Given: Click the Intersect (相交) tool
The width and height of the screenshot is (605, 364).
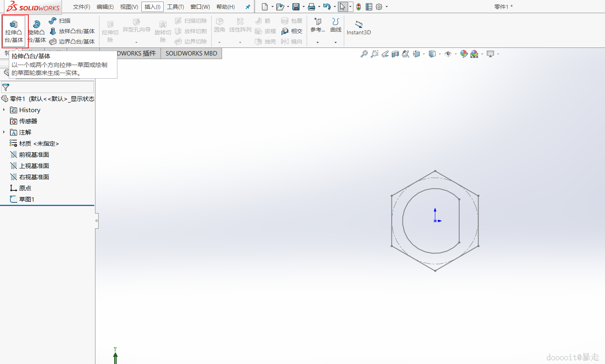Looking at the screenshot, I should 292,31.
